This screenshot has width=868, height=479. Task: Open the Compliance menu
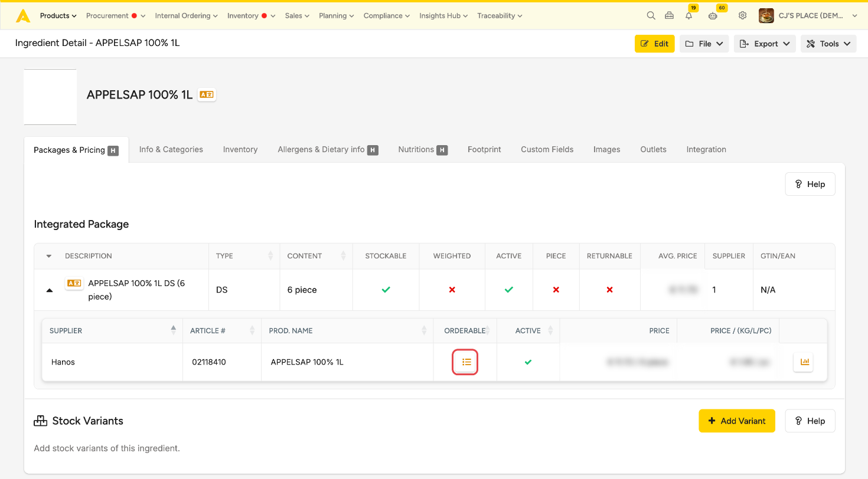point(387,16)
